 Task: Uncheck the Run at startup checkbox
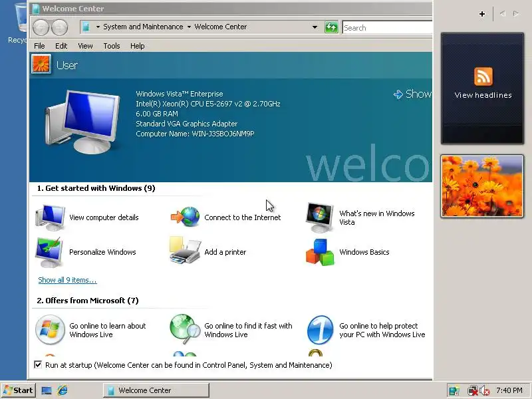pos(38,364)
